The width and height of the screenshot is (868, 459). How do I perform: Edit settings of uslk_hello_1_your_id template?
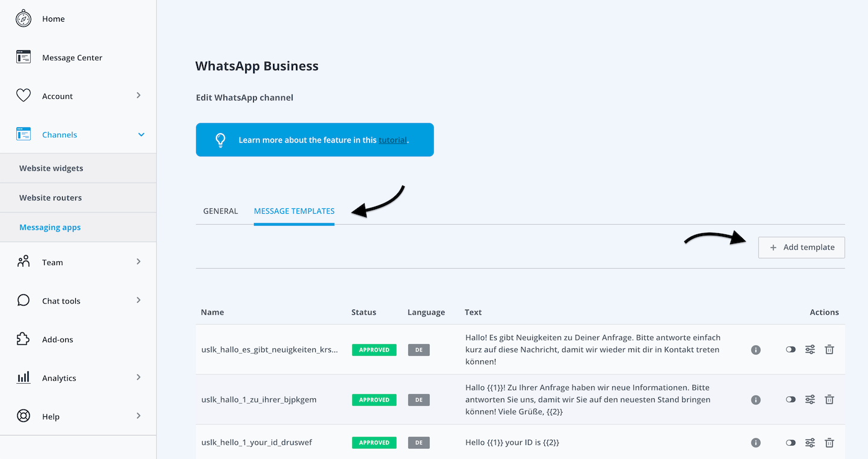[x=810, y=442]
